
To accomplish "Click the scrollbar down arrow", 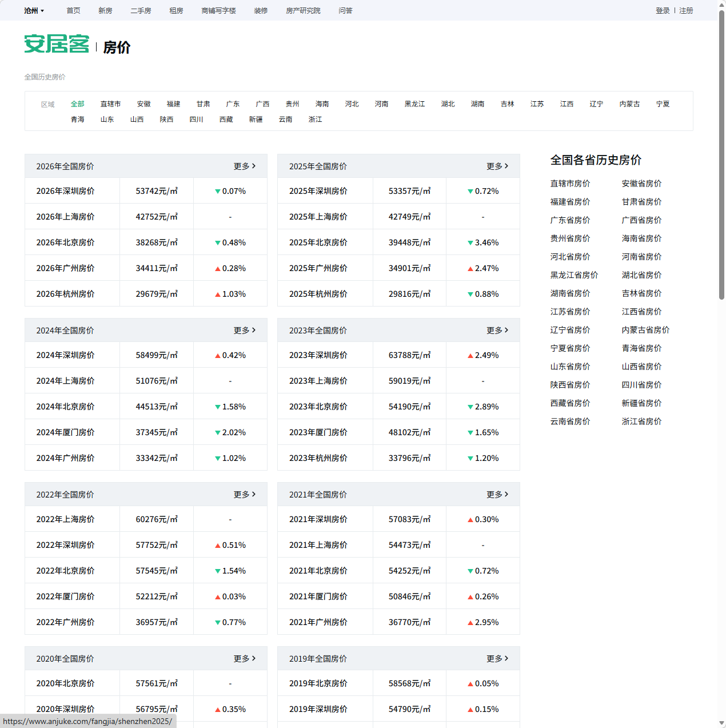I will pyautogui.click(x=721, y=723).
